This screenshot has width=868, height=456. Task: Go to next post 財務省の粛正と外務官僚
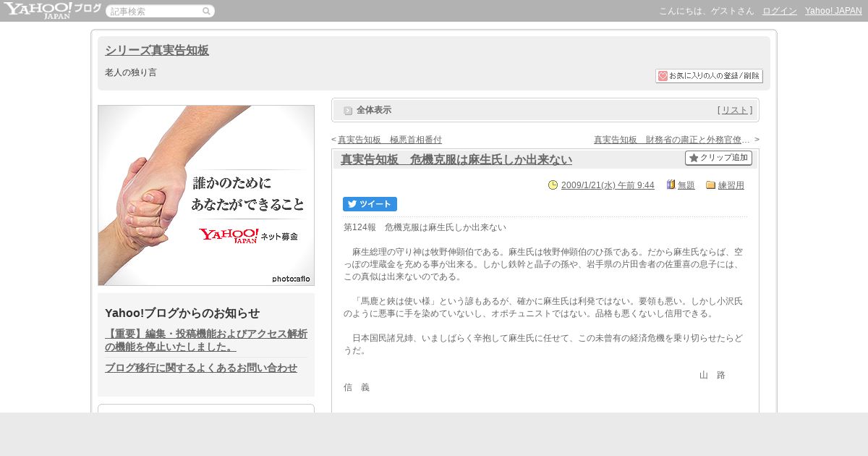672,140
